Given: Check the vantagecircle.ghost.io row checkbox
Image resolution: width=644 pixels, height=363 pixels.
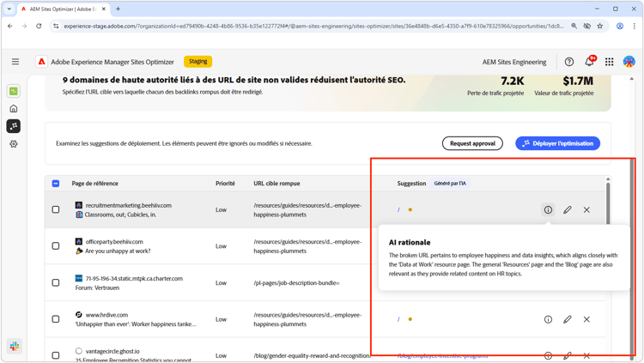Looking at the screenshot, I should point(56,355).
